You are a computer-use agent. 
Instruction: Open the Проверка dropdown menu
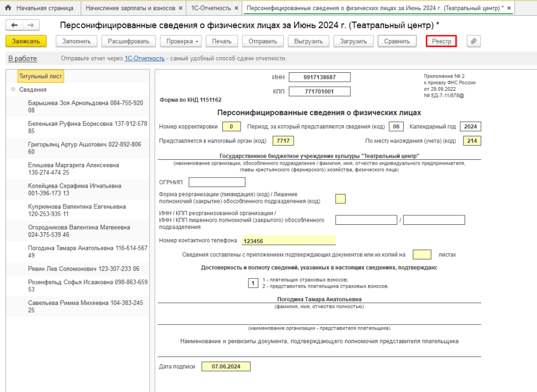coord(180,41)
